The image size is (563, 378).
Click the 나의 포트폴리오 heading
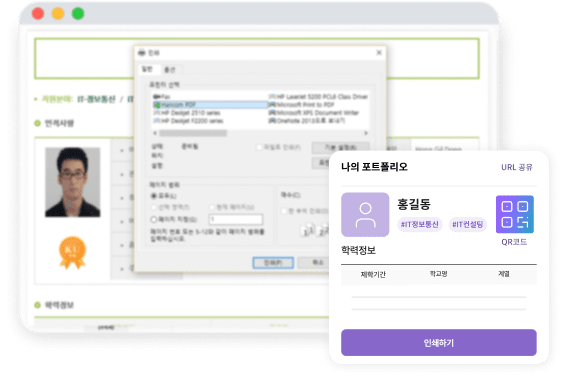coord(374,167)
